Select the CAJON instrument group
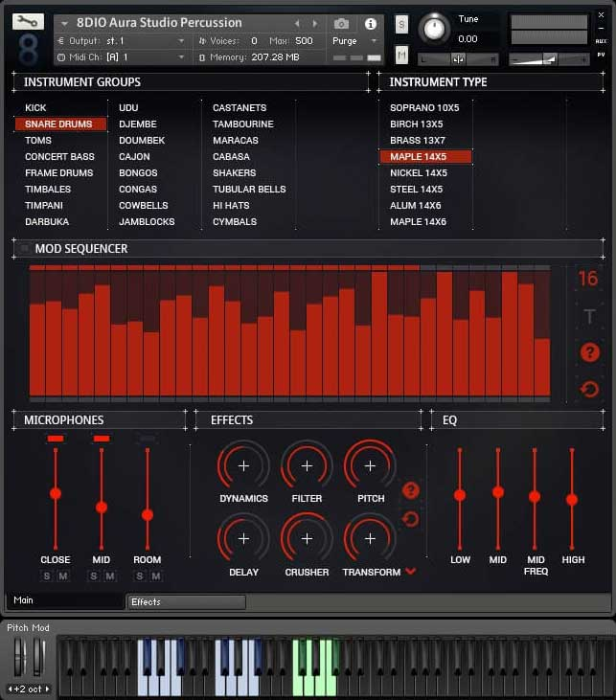Image resolution: width=616 pixels, height=700 pixels. (x=134, y=156)
